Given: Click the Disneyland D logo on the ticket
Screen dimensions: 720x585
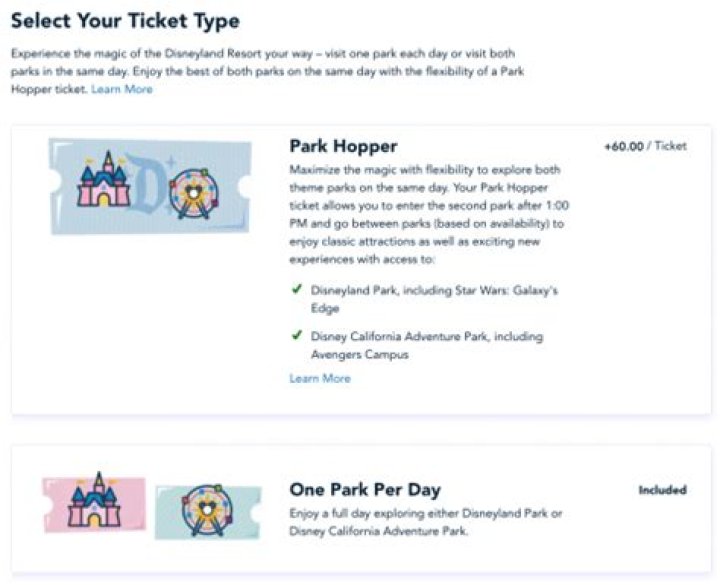Looking at the screenshot, I should click(x=147, y=181).
